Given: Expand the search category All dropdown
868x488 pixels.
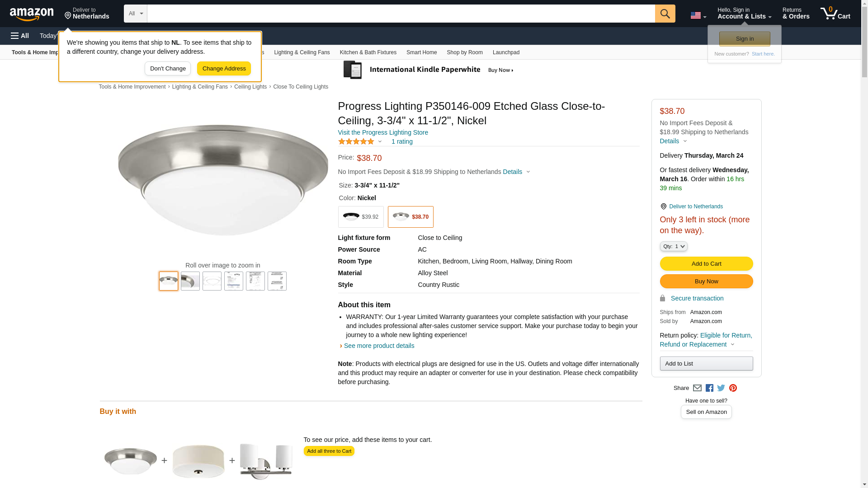Looking at the screenshot, I should (135, 14).
